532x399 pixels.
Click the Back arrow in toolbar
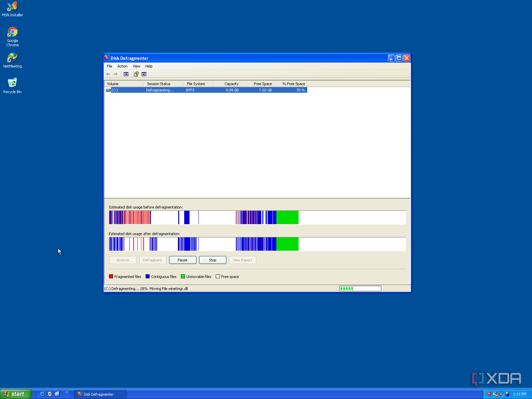click(x=108, y=74)
